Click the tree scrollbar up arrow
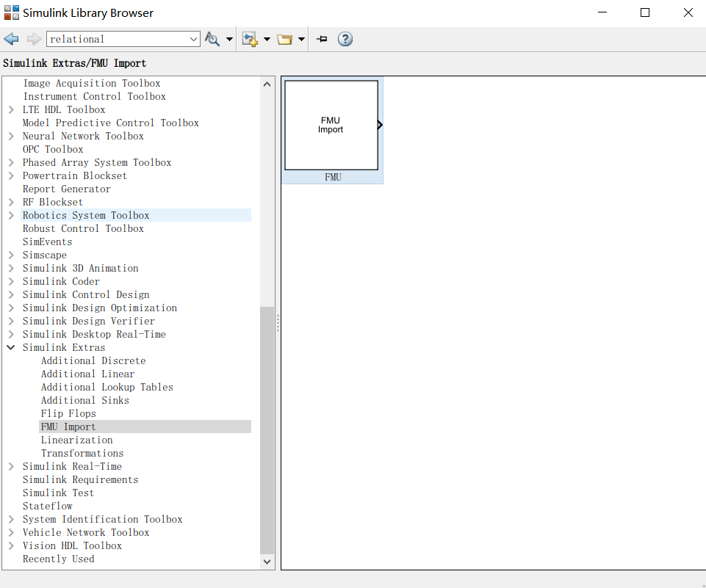This screenshot has height=588, width=706. 267,84
